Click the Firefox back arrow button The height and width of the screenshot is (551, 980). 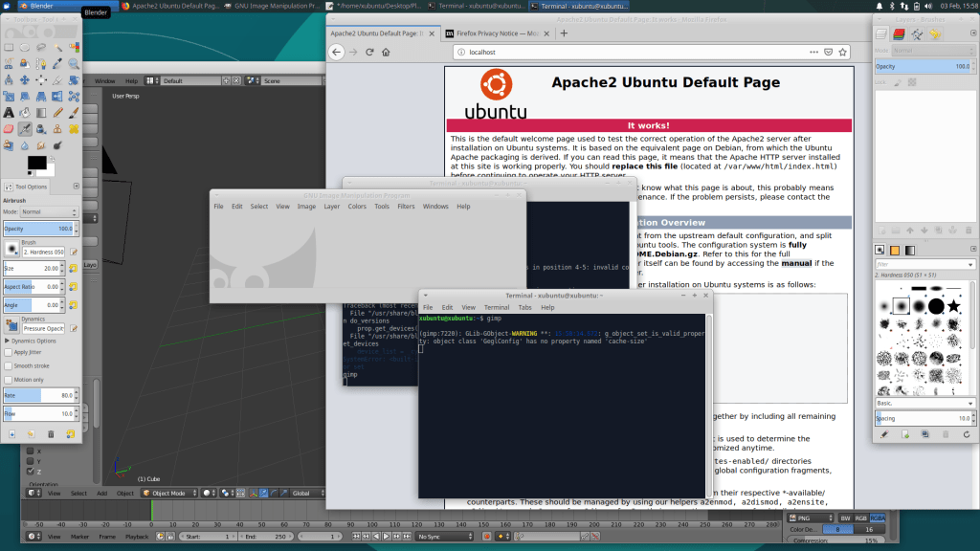point(336,52)
